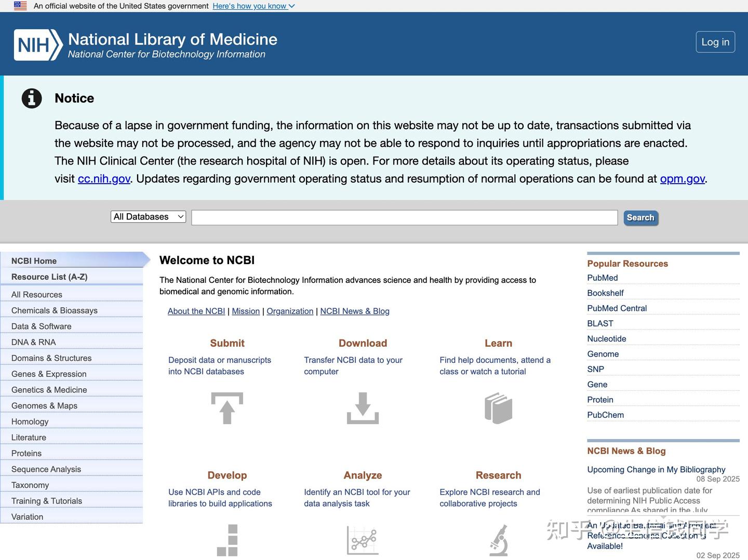
Task: Click the Analyze chart icon
Action: [363, 540]
